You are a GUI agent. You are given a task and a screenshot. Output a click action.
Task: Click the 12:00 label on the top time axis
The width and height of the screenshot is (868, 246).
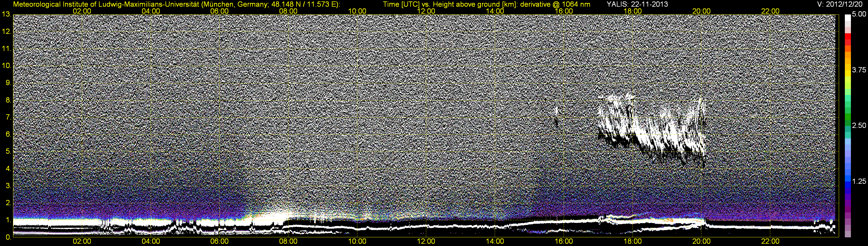click(x=426, y=11)
